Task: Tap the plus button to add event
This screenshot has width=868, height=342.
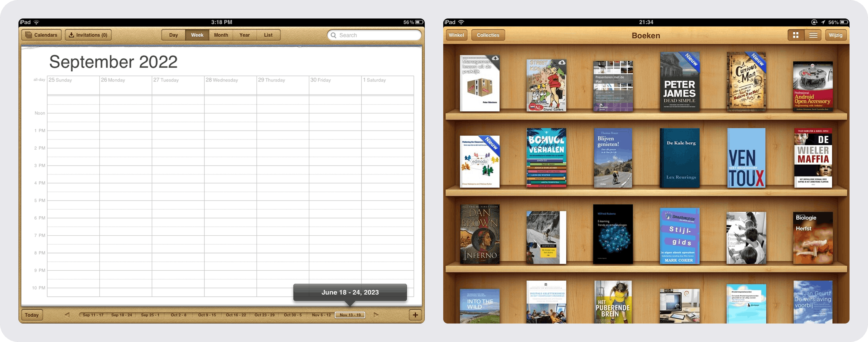Action: point(415,315)
